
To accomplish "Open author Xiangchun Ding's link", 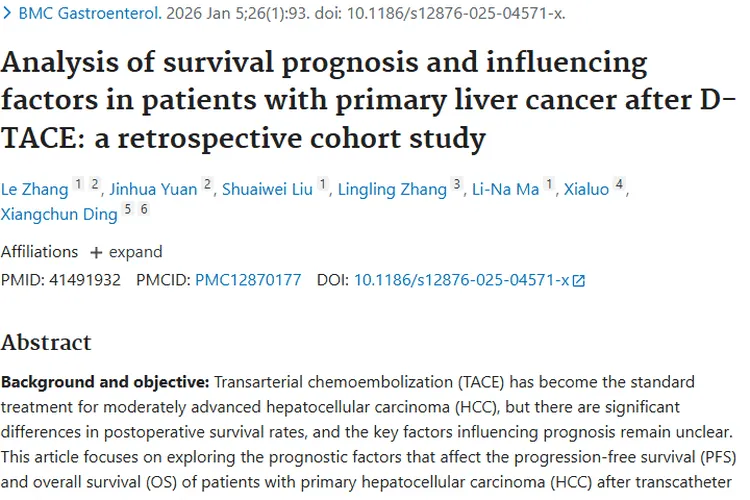I will tap(59, 214).
